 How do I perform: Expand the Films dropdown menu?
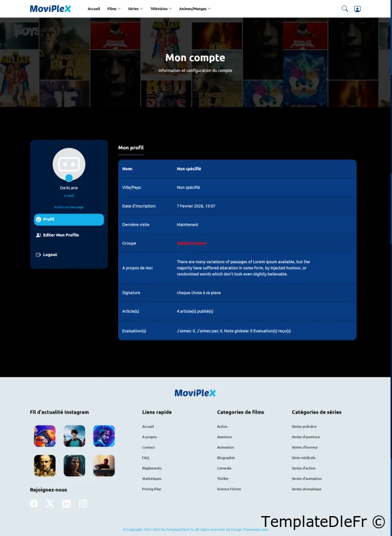(113, 9)
